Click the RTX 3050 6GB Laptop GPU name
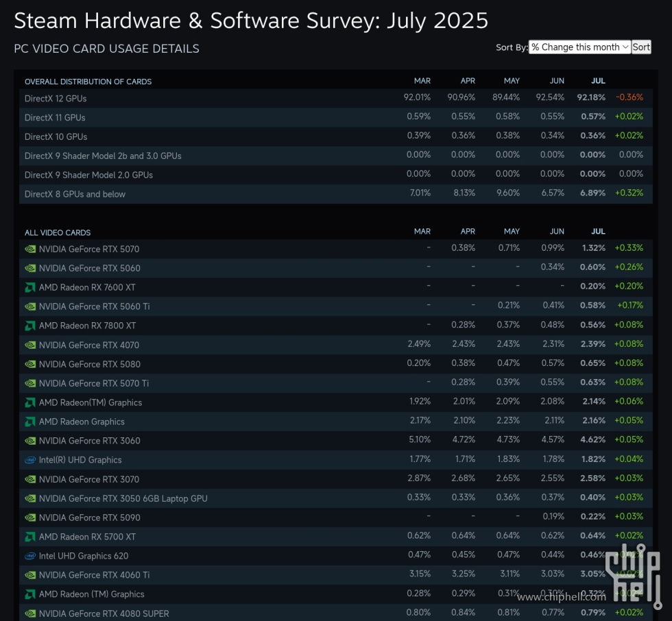Screen dimensions: 672x621 tap(123, 499)
